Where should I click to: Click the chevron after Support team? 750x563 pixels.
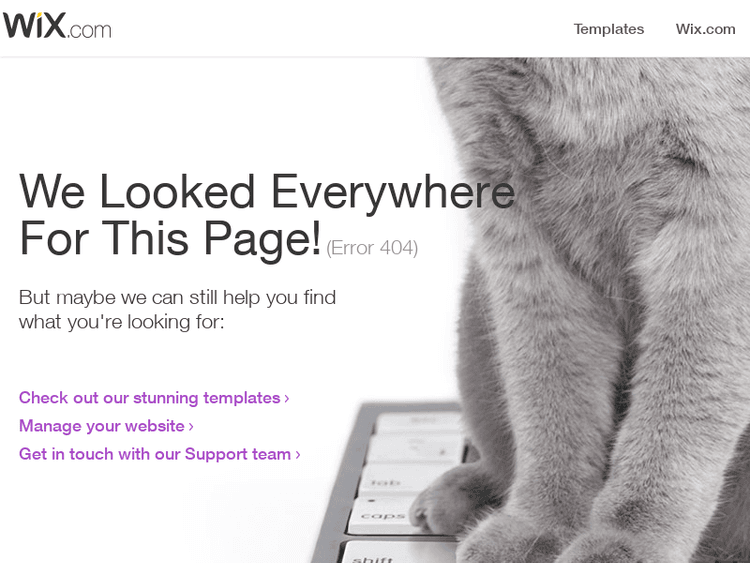(298, 455)
